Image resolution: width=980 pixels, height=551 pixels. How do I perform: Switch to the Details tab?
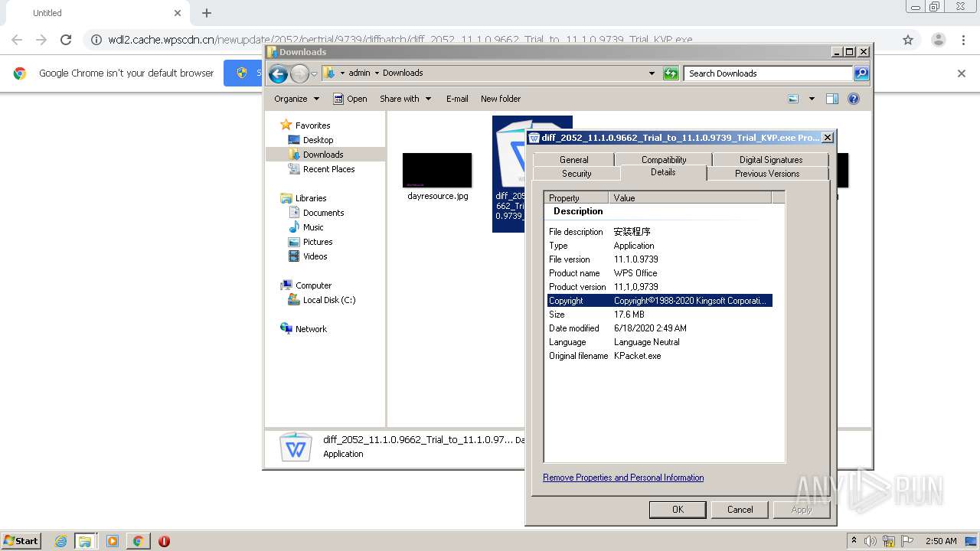tap(663, 172)
